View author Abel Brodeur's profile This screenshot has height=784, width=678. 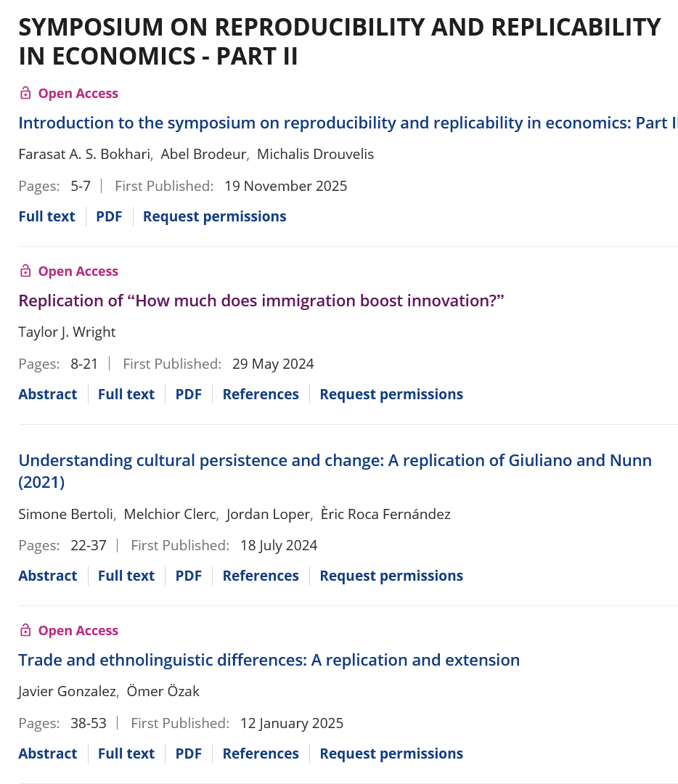point(203,154)
